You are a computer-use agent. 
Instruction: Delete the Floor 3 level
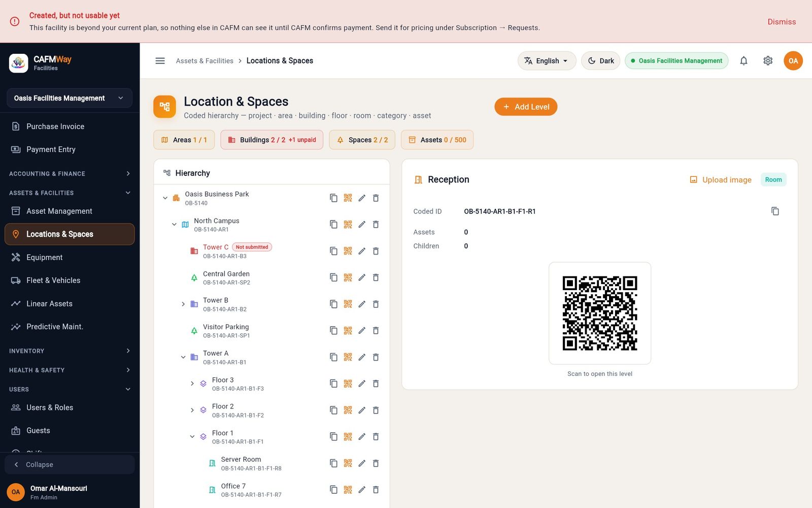tap(376, 384)
